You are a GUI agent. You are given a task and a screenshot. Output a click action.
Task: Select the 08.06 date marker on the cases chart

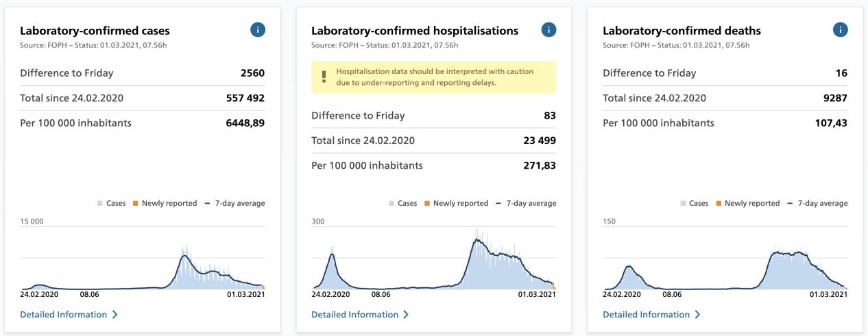click(x=89, y=295)
